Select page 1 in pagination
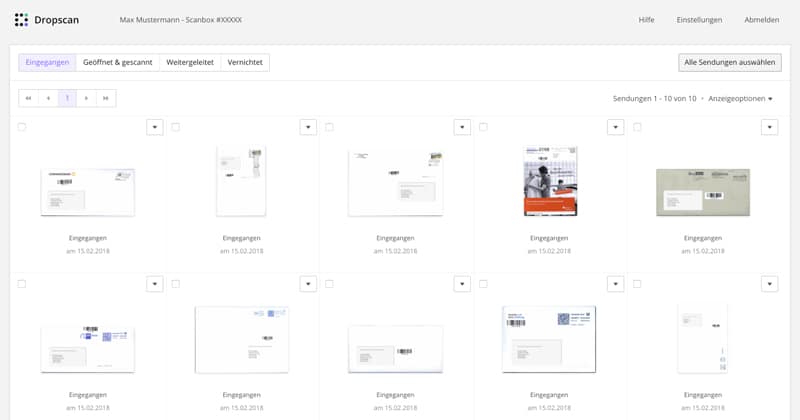Screen dimensions: 800x420 coord(68,98)
